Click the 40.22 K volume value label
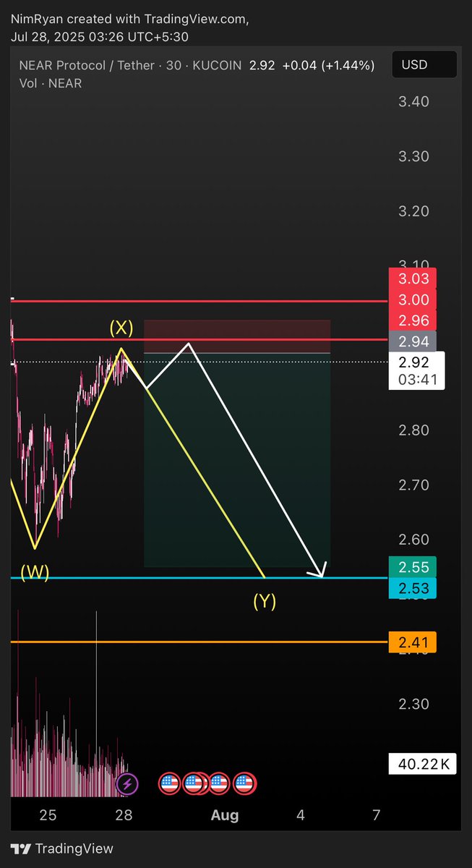Viewport: 472px width, 868px height. click(423, 763)
